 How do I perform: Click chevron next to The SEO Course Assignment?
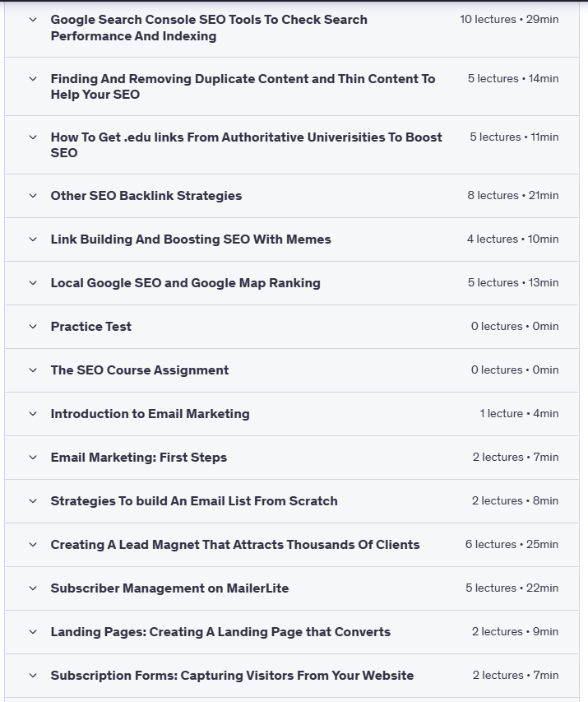click(x=33, y=370)
